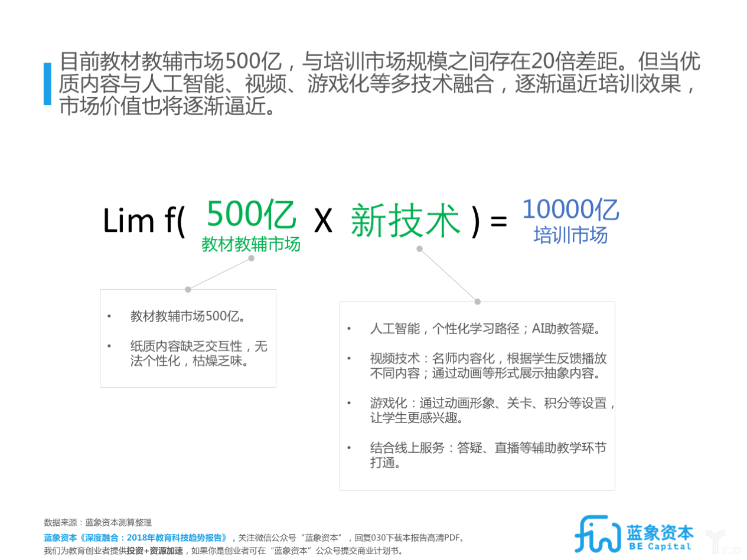
Task: Click the Lim f( formula text
Action: pyautogui.click(x=144, y=222)
